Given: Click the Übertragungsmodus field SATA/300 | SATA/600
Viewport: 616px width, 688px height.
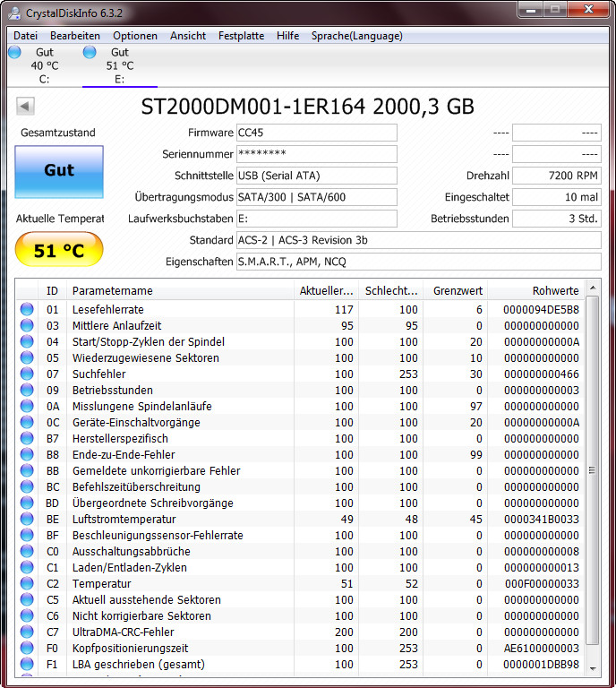Looking at the screenshot, I should 317,197.
